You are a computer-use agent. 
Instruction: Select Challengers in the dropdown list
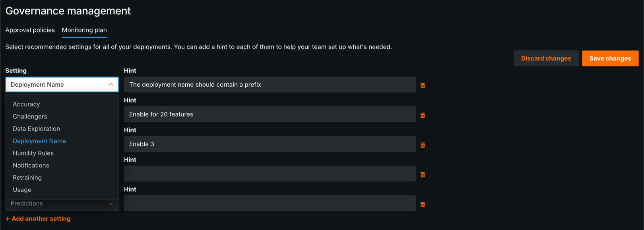(x=30, y=117)
